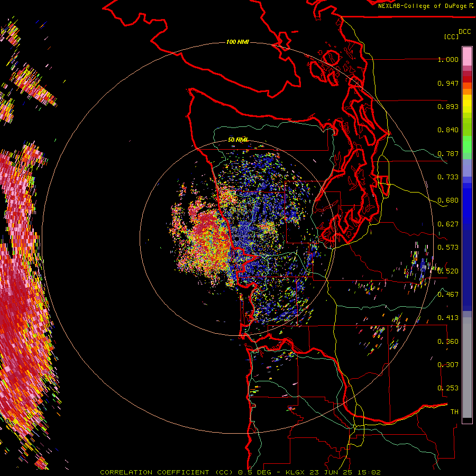Click the 0.307 legend value
This screenshot has width=476, height=476.
click(448, 364)
